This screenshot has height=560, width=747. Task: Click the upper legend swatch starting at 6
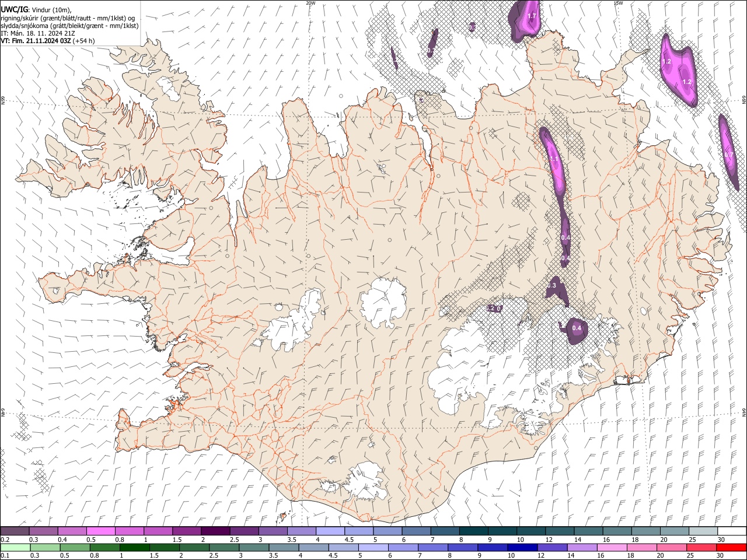pyautogui.click(x=417, y=531)
